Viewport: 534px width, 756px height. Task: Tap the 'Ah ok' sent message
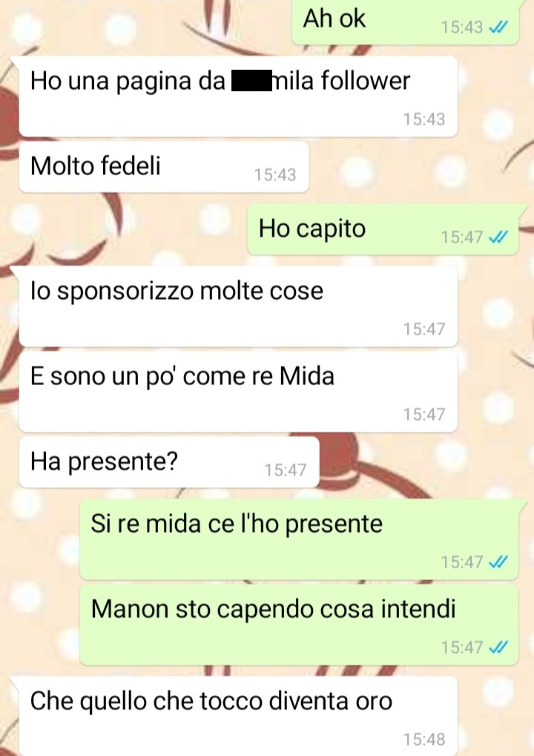[x=405, y=22]
